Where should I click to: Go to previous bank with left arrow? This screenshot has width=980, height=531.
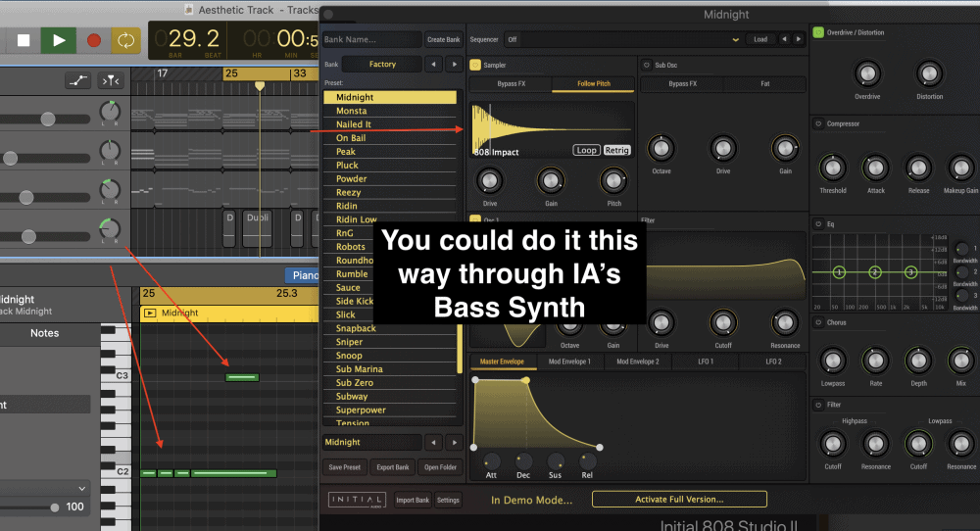pos(433,65)
